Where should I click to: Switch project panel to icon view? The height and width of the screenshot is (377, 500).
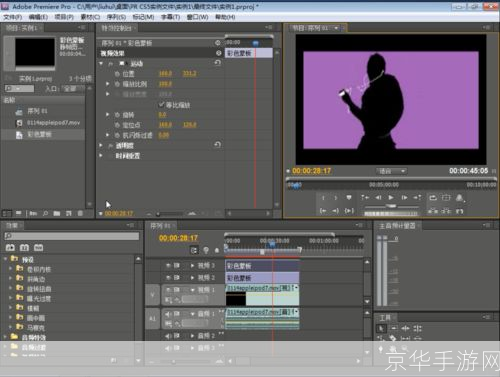point(19,213)
